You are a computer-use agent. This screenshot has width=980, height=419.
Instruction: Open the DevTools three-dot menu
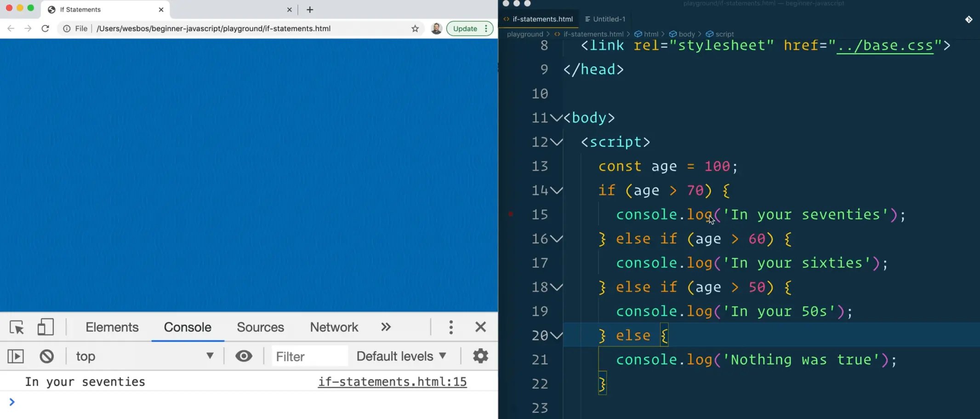[451, 327]
